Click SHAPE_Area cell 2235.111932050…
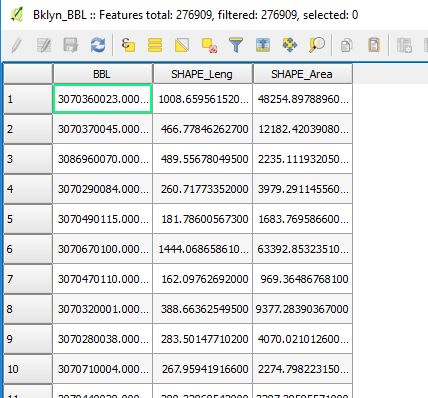This screenshot has height=398, width=428. coord(303,159)
